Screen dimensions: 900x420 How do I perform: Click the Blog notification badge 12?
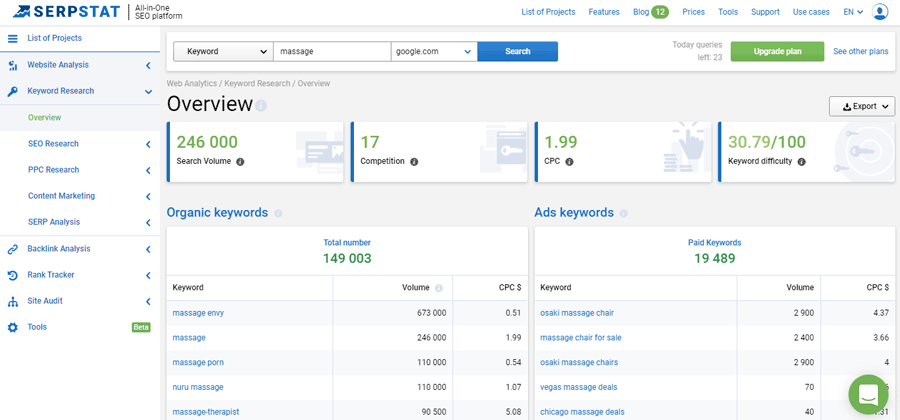point(660,11)
